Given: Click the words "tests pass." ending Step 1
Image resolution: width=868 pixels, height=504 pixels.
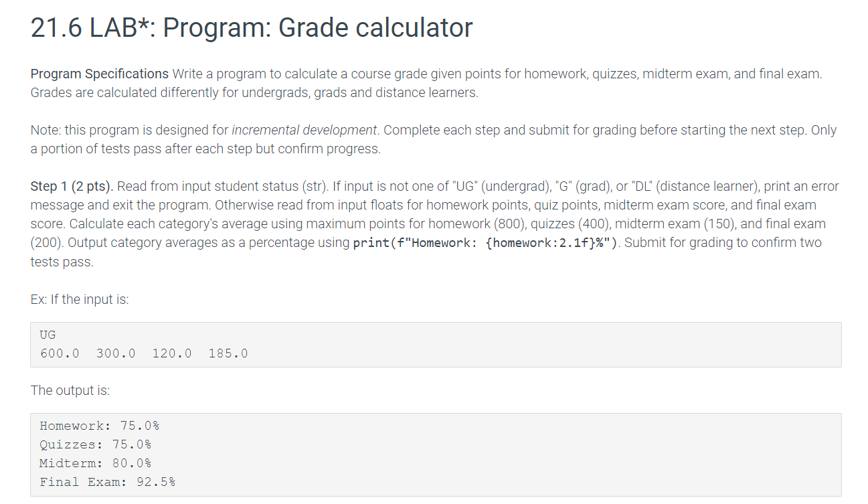Looking at the screenshot, I should pyautogui.click(x=62, y=262).
